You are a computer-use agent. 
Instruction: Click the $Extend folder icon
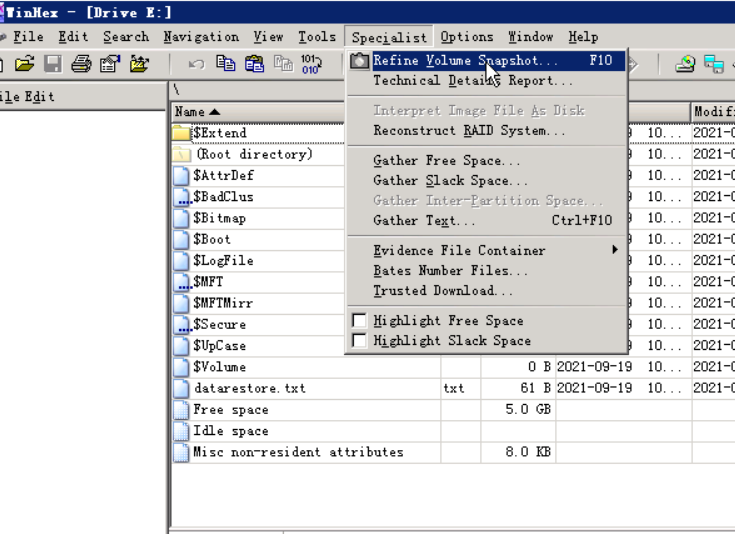(181, 133)
